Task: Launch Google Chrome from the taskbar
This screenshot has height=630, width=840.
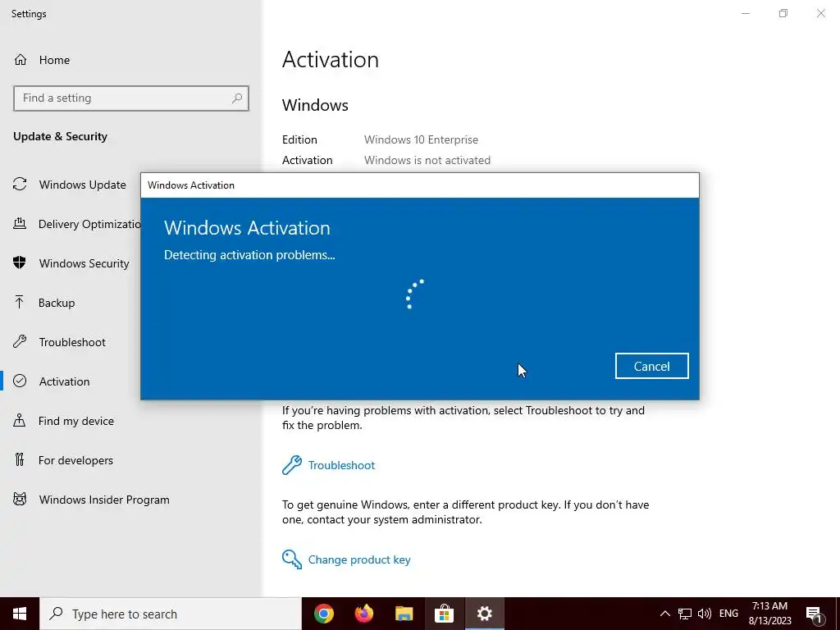Action: tap(323, 614)
